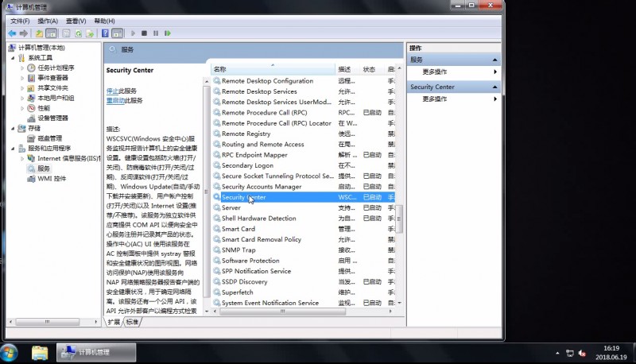Expand the Internet 信息服务(IIS) node arrow
636x364 pixels.
22,158
